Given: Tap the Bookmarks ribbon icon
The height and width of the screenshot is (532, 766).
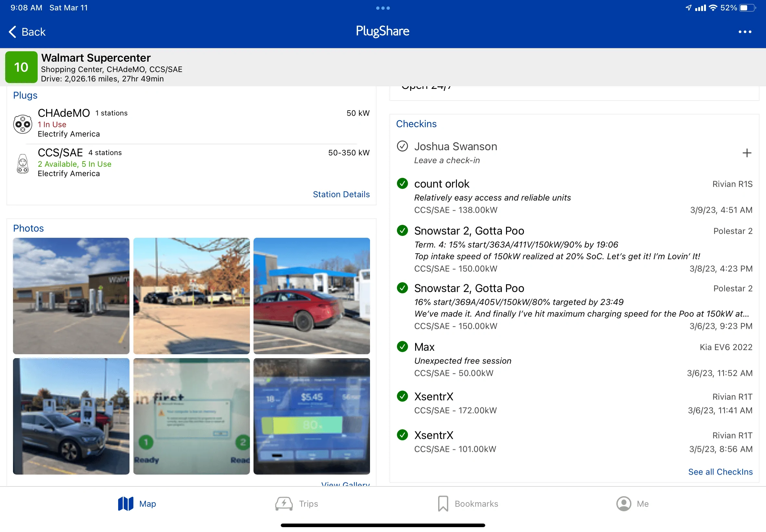Looking at the screenshot, I should tap(443, 504).
